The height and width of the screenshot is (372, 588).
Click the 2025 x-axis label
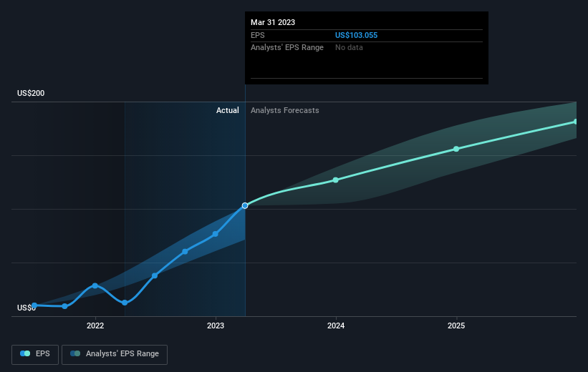pos(456,326)
